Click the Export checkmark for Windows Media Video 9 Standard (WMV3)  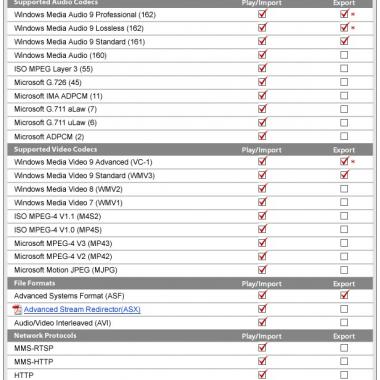click(344, 174)
